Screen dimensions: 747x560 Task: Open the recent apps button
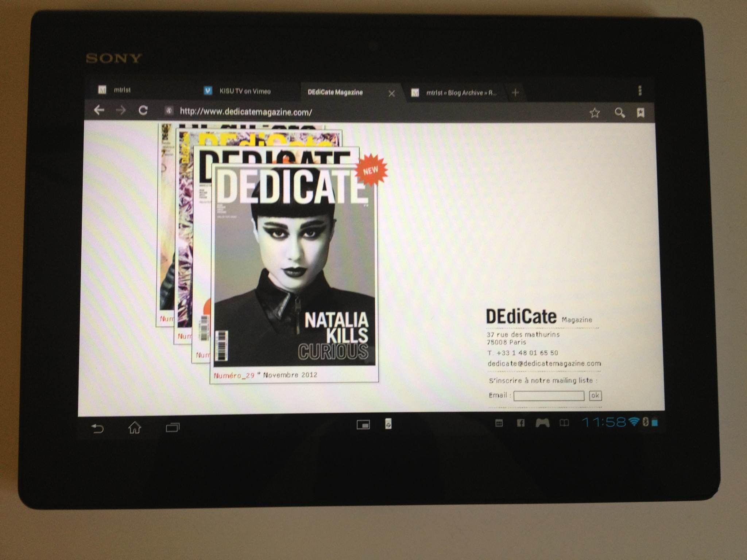tap(173, 427)
